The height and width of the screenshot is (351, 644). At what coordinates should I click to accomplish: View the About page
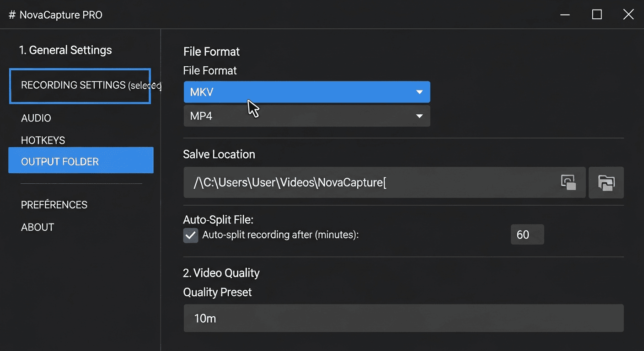37,227
